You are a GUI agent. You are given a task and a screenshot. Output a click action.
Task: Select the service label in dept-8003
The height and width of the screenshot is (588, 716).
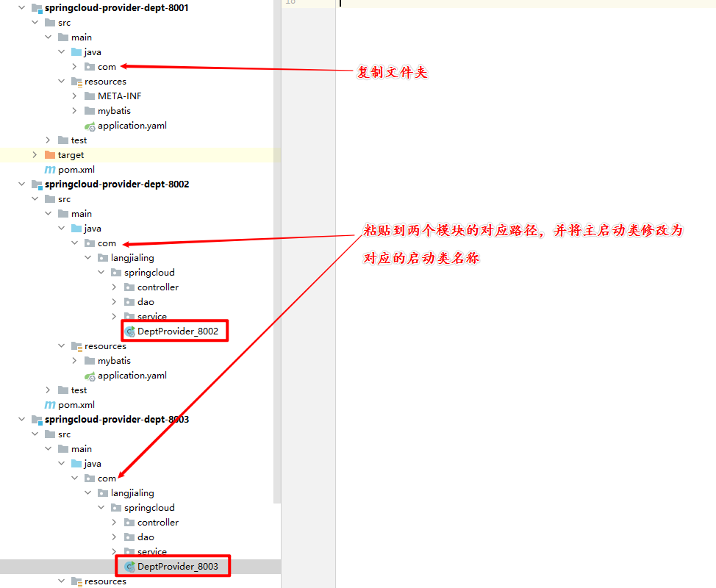click(152, 551)
